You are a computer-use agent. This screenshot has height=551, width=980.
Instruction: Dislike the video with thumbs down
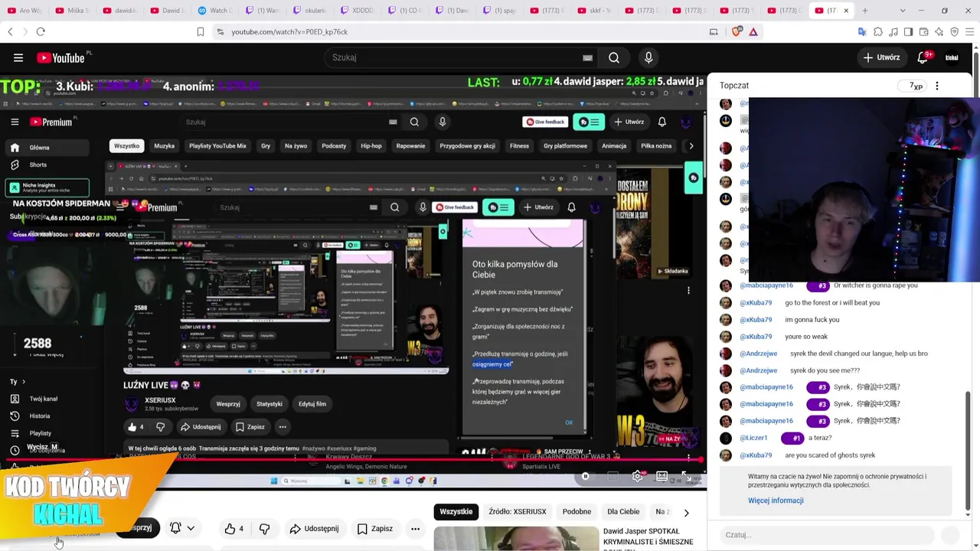[x=264, y=529]
